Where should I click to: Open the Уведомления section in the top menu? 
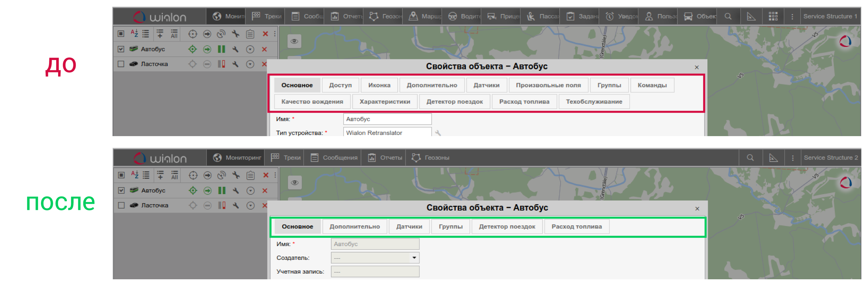click(621, 16)
